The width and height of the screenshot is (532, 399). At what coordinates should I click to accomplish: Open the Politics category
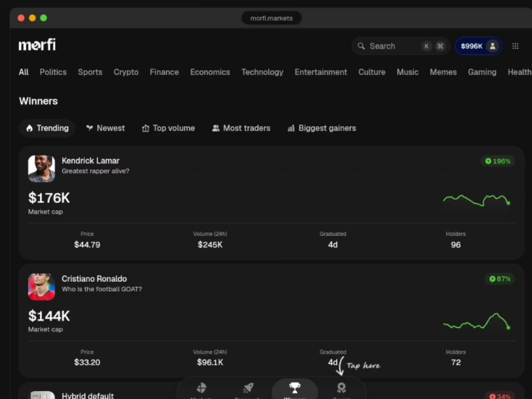pos(53,72)
